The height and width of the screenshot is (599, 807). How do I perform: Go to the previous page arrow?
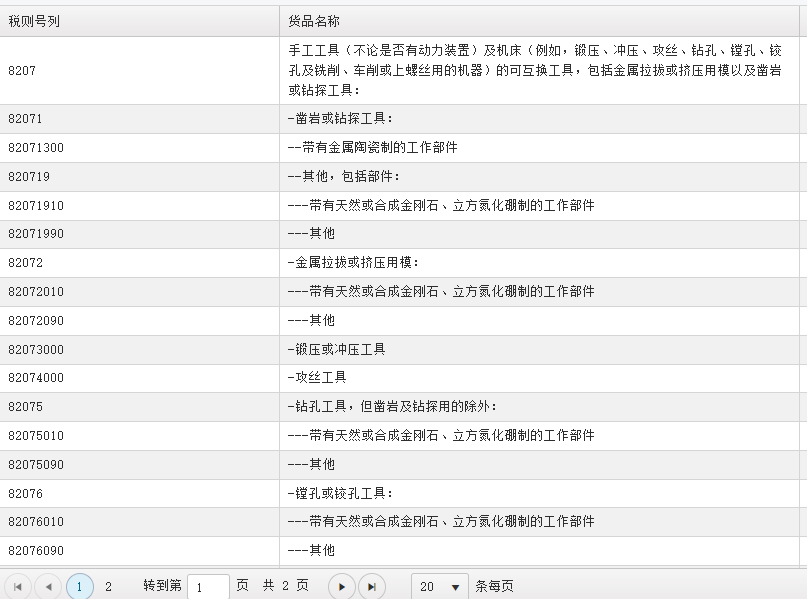tap(48, 587)
